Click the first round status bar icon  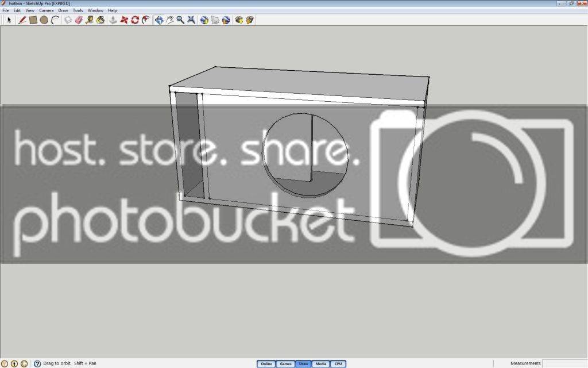pyautogui.click(x=5, y=363)
